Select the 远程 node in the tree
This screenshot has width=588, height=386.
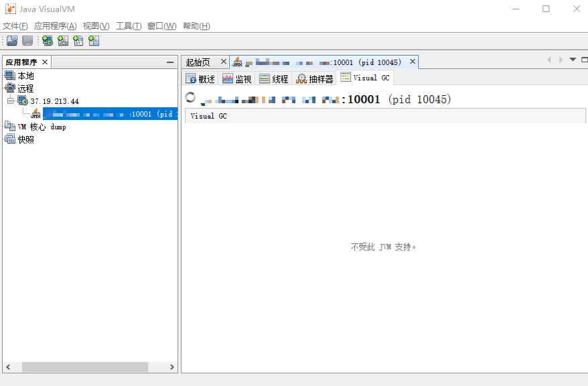(x=25, y=88)
